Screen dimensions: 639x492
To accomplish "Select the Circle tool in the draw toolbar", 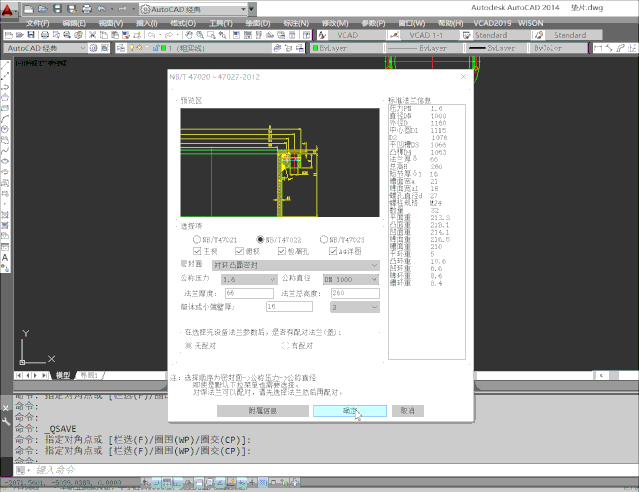I will tap(5, 129).
